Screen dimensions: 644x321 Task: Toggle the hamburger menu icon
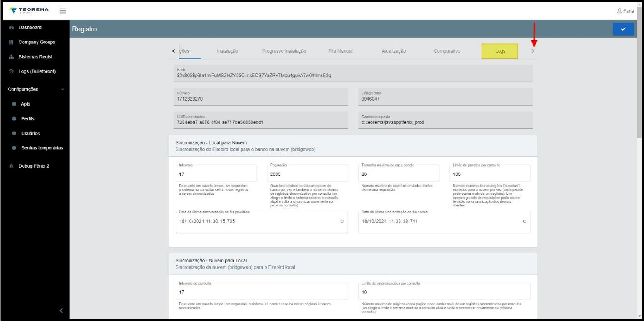pyautogui.click(x=63, y=11)
